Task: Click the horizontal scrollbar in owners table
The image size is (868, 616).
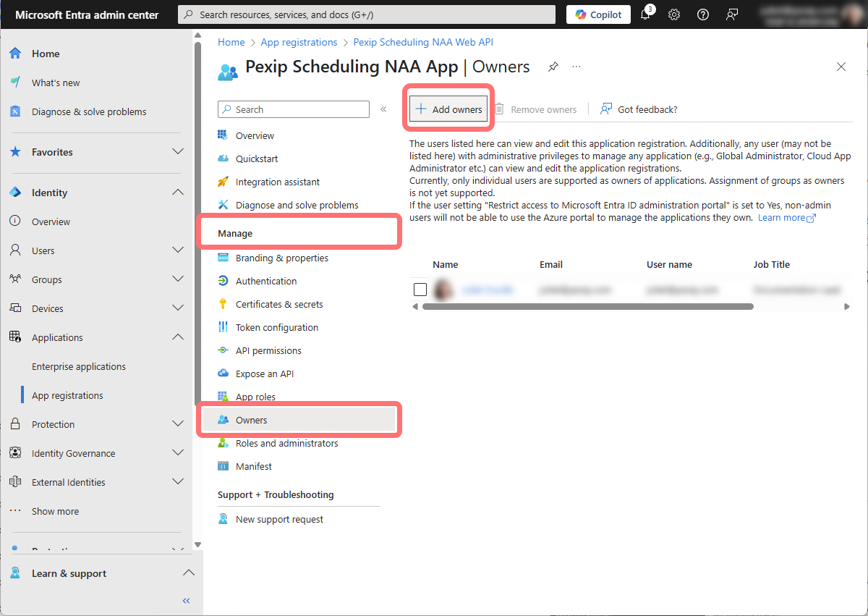Action: 587,307
